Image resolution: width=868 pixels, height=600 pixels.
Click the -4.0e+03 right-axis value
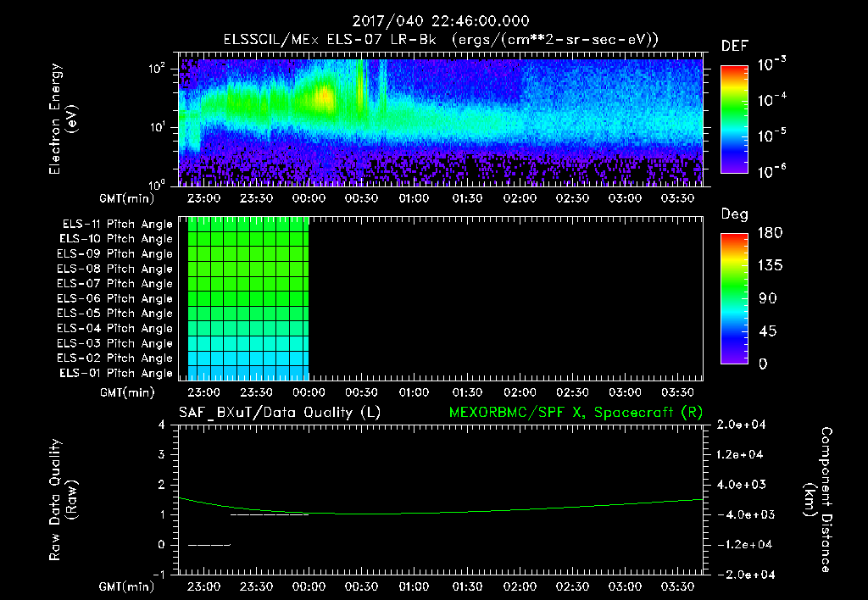(x=744, y=514)
